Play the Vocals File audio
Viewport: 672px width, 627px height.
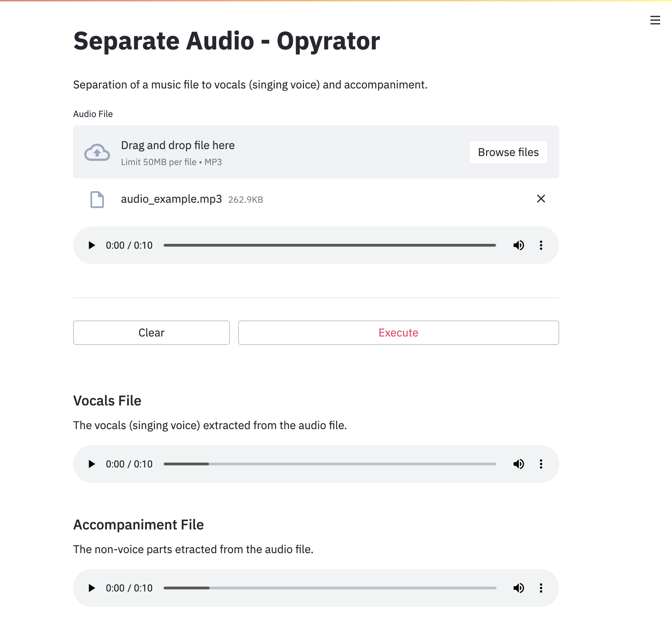[92, 464]
